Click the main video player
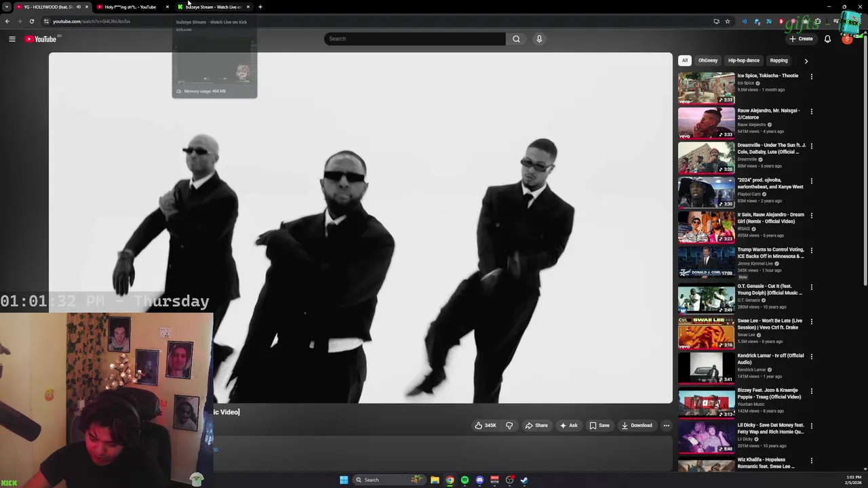This screenshot has width=868, height=488. point(361,228)
